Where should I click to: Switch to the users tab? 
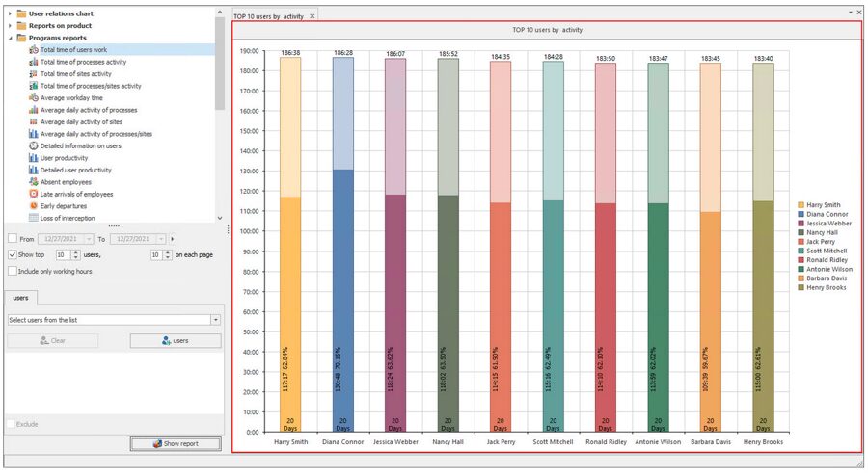click(20, 299)
